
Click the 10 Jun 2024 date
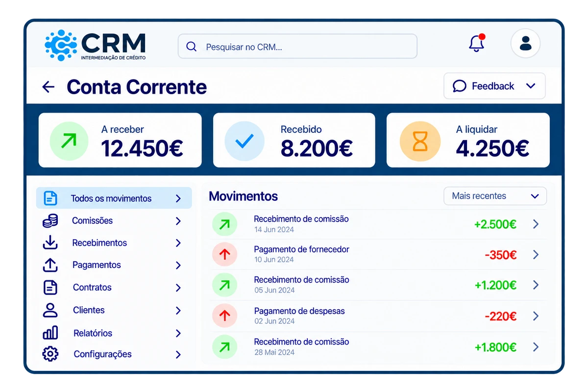pyautogui.click(x=274, y=260)
